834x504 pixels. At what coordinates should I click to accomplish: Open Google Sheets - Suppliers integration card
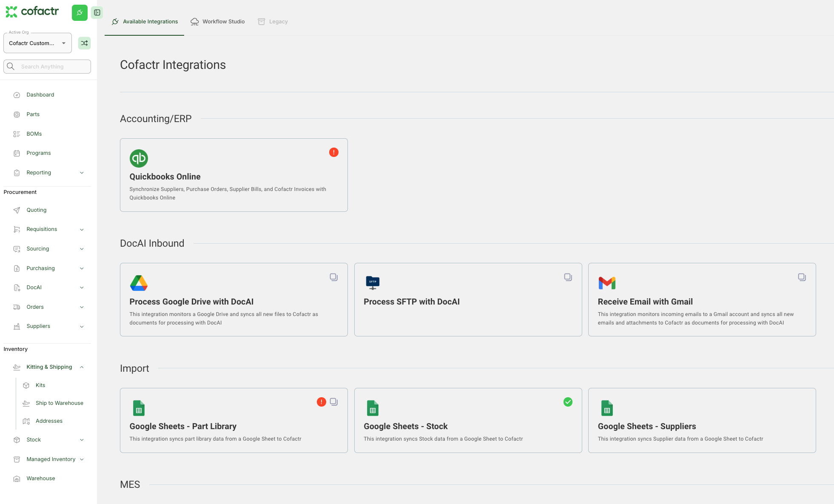(701, 420)
